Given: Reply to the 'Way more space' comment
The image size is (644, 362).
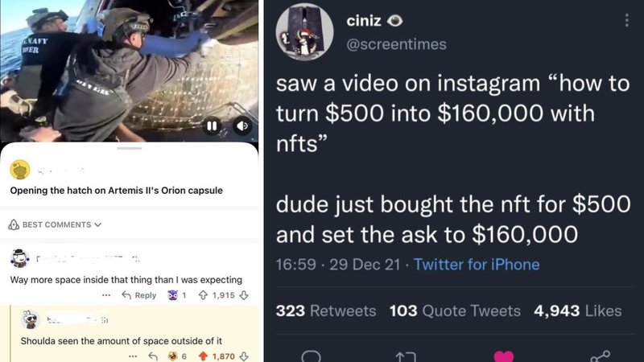Looking at the screenshot, I should (139, 295).
